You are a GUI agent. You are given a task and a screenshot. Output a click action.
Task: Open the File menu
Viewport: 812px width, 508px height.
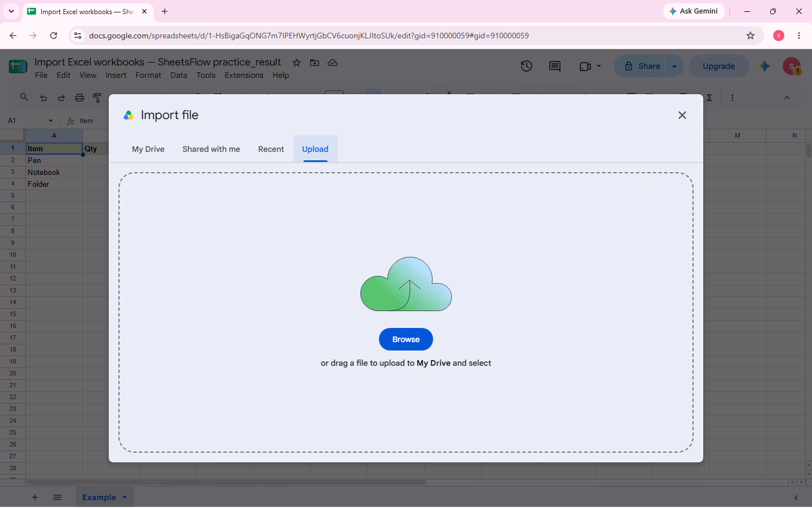tap(41, 75)
